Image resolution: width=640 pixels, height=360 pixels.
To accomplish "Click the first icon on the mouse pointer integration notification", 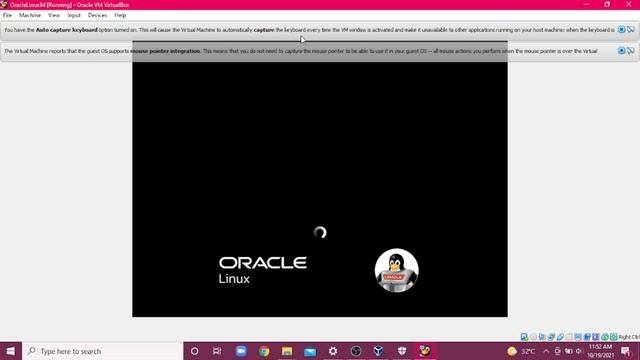I will tap(621, 51).
